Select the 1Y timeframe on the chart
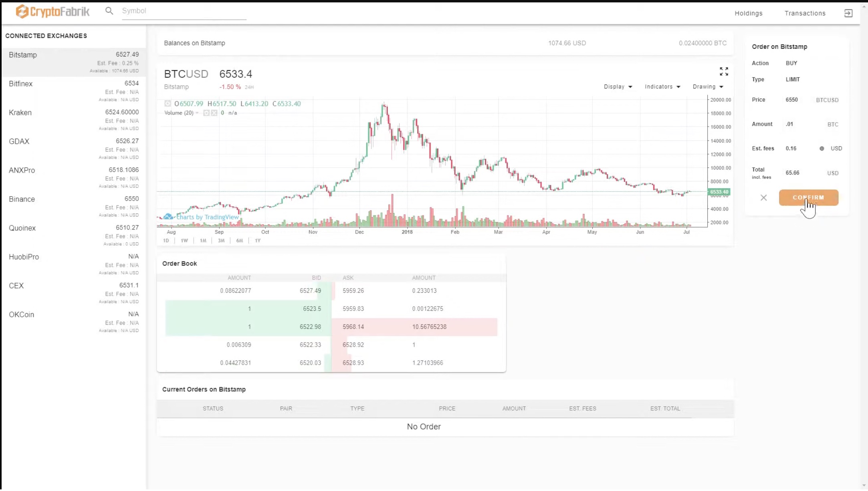The width and height of the screenshot is (868, 491). click(x=258, y=240)
